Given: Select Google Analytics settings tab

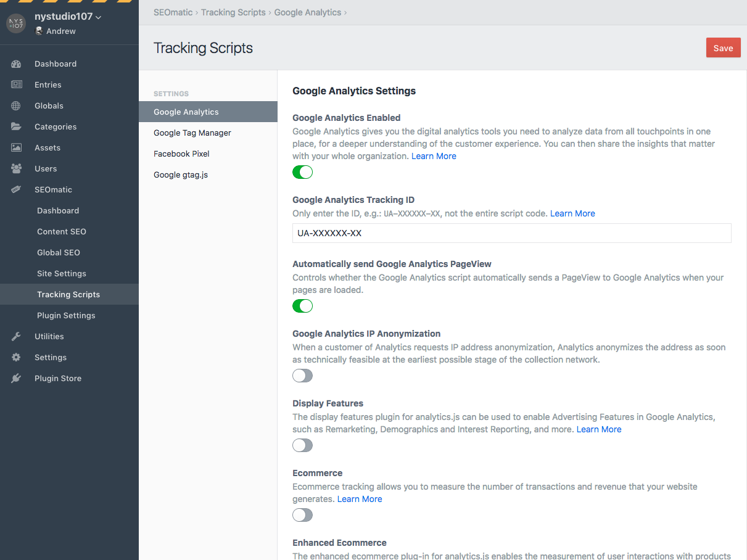Looking at the screenshot, I should 208,112.
